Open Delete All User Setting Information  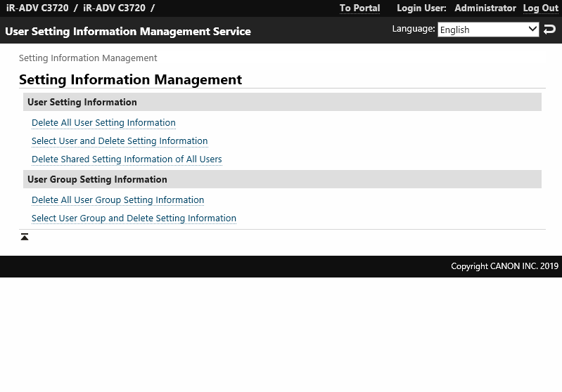[x=103, y=123]
